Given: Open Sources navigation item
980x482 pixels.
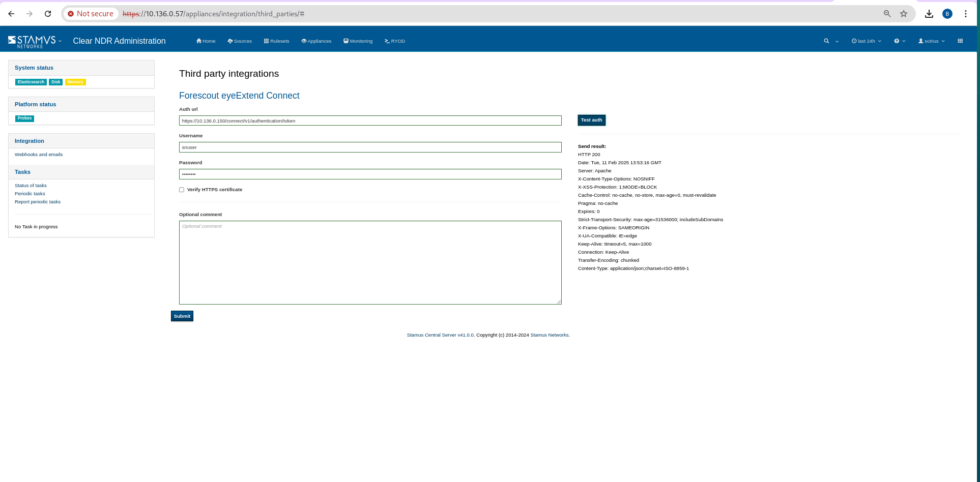Looking at the screenshot, I should pos(240,41).
